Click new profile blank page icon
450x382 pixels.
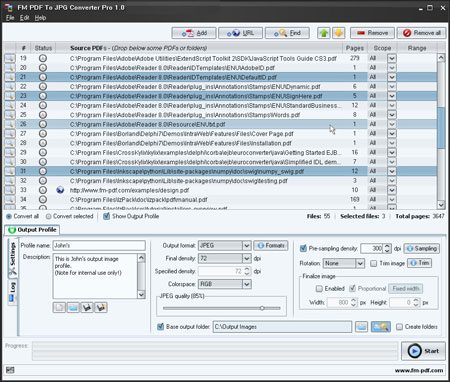pos(59,307)
